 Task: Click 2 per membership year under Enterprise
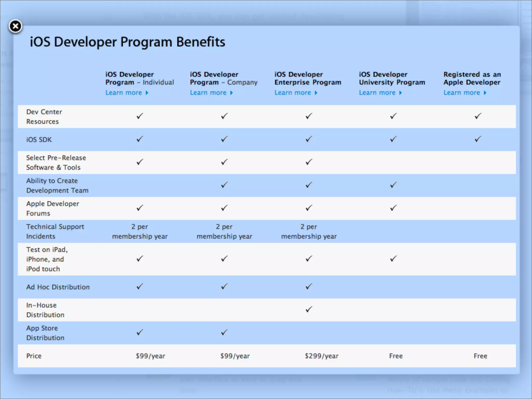(x=309, y=231)
